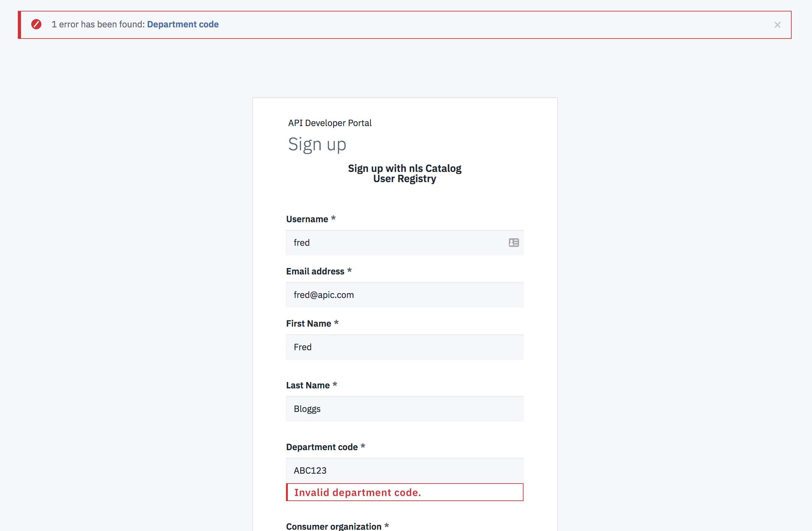Click into the Email address field
This screenshot has width=812, height=531.
404,295
